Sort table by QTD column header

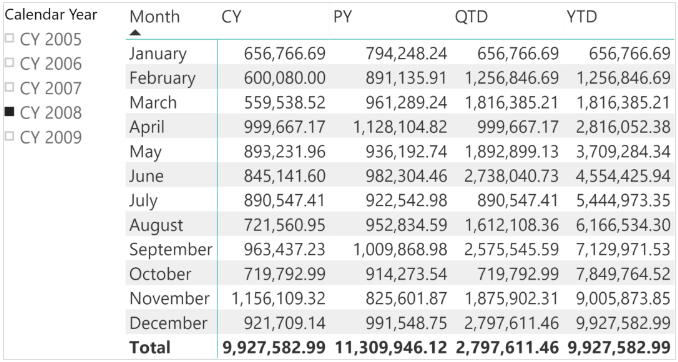[471, 17]
